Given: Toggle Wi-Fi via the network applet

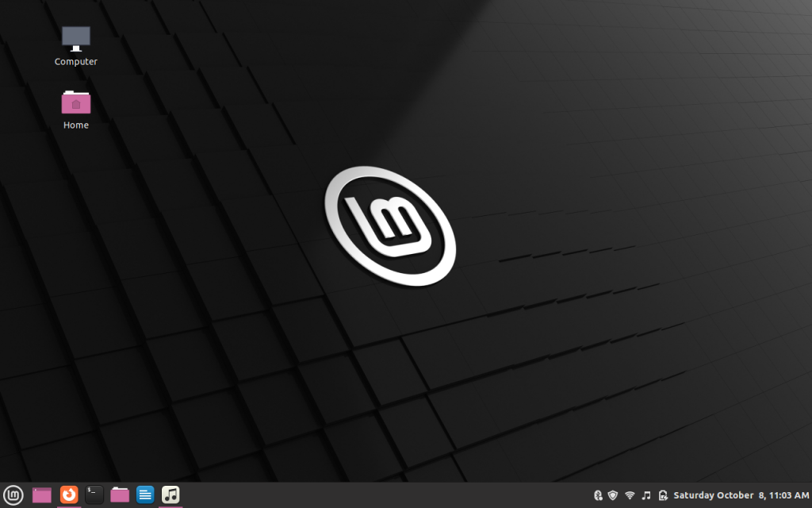Looking at the screenshot, I should pos(629,495).
